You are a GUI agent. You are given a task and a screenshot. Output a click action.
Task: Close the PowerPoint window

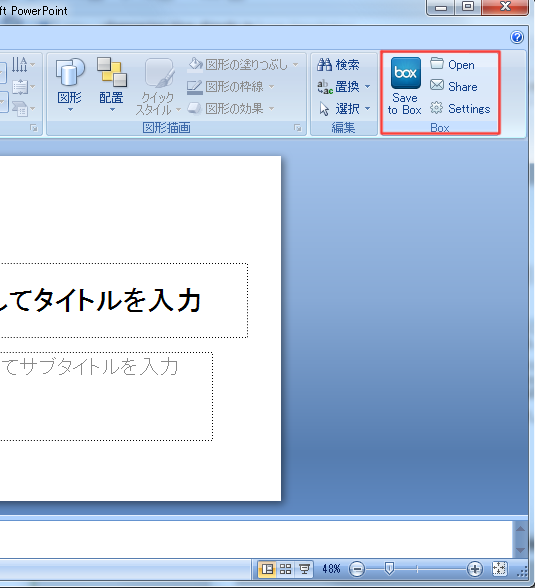pos(505,7)
